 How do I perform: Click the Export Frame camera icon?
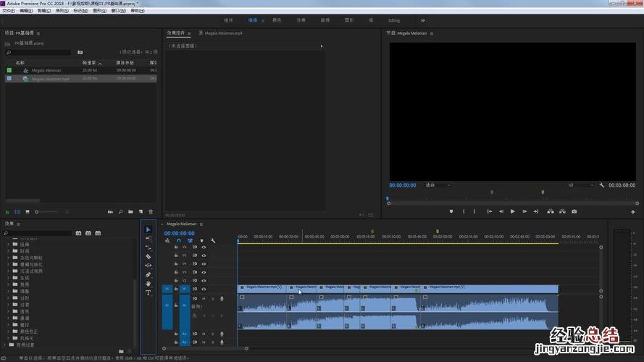click(574, 211)
